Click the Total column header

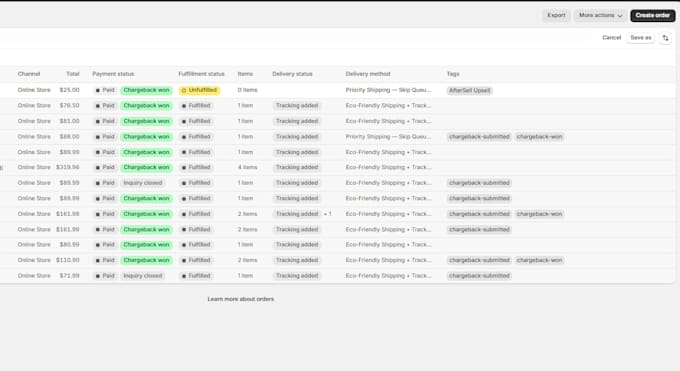[x=73, y=74]
